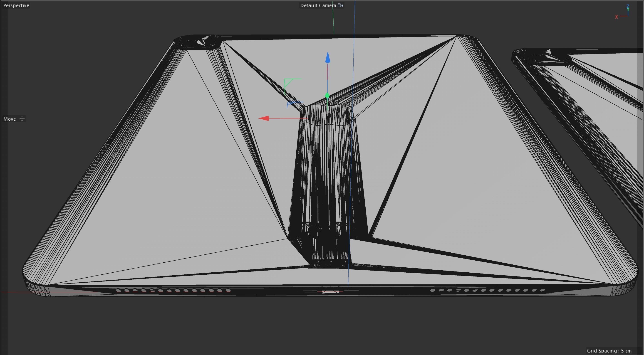The image size is (644, 355).
Task: Click the blue Z-axis move arrow
Action: [328, 57]
